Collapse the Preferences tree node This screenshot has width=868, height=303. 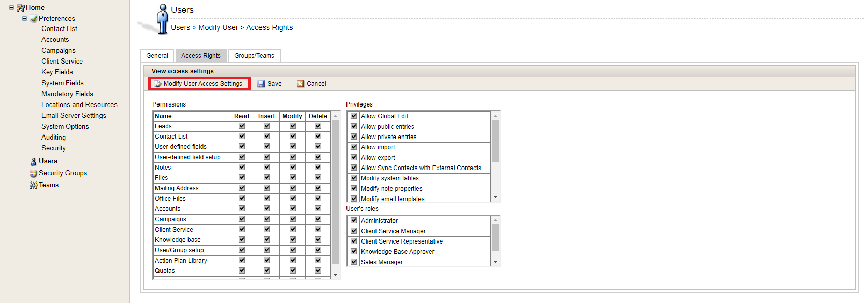click(x=24, y=19)
